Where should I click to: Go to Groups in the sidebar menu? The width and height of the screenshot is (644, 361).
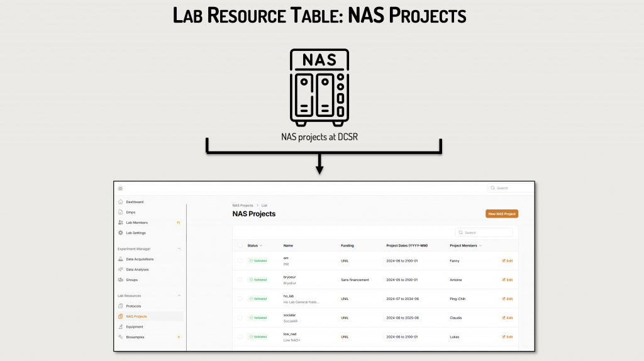tap(131, 280)
